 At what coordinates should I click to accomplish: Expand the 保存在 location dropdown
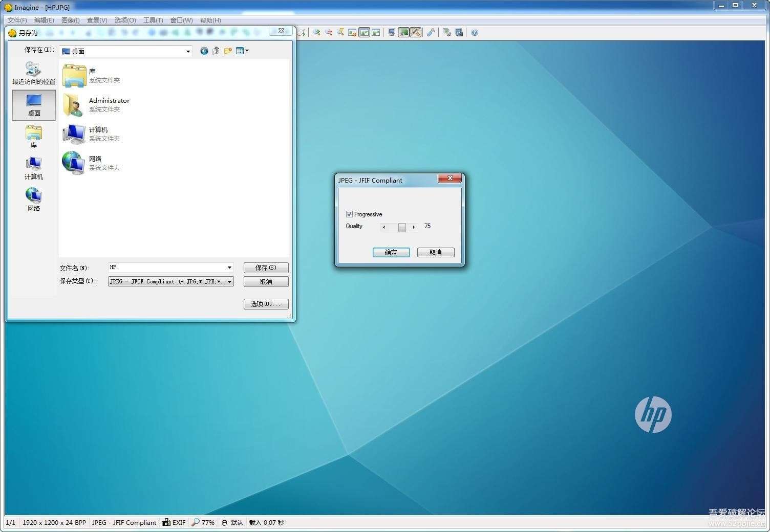pos(188,51)
